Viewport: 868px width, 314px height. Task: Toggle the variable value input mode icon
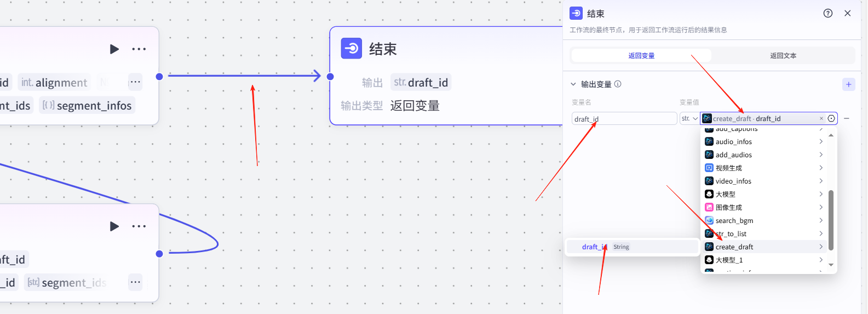click(x=831, y=118)
